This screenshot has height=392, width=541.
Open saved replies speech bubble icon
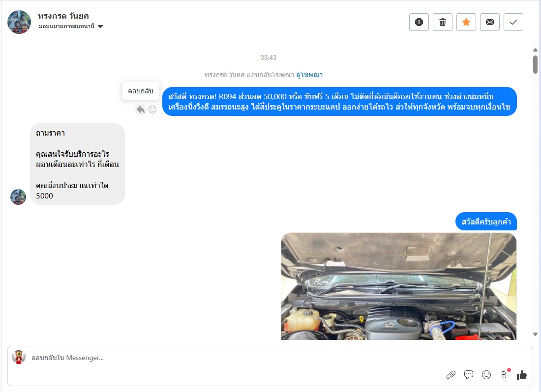(x=469, y=375)
